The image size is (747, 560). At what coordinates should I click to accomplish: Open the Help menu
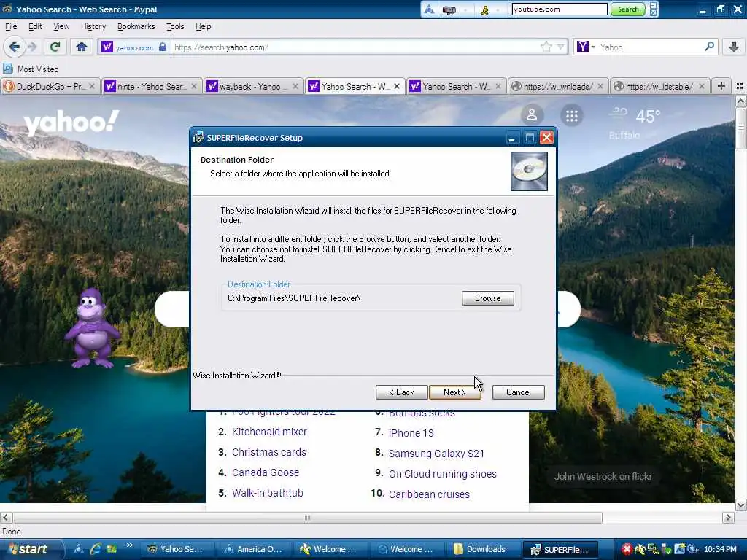203,26
